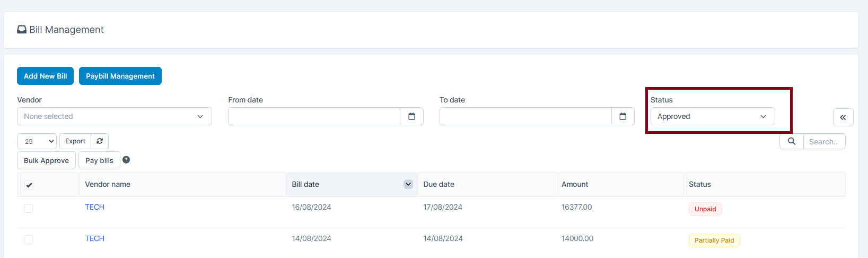Click the Bulk Approve button

pyautogui.click(x=46, y=160)
